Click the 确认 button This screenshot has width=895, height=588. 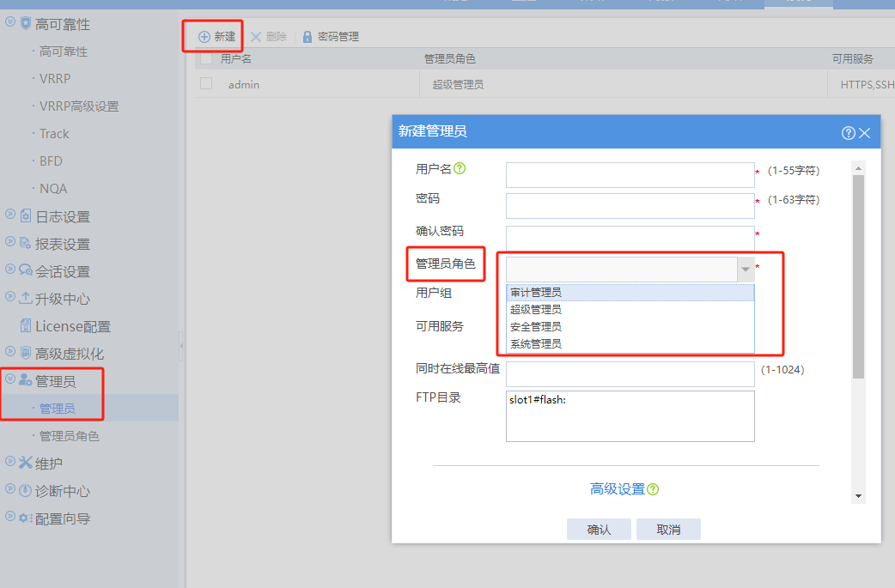pos(599,530)
